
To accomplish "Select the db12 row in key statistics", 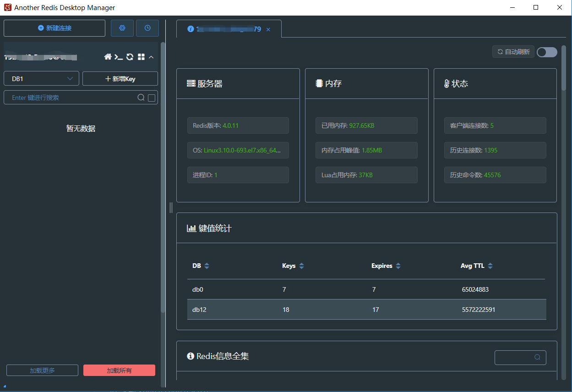I will click(366, 310).
